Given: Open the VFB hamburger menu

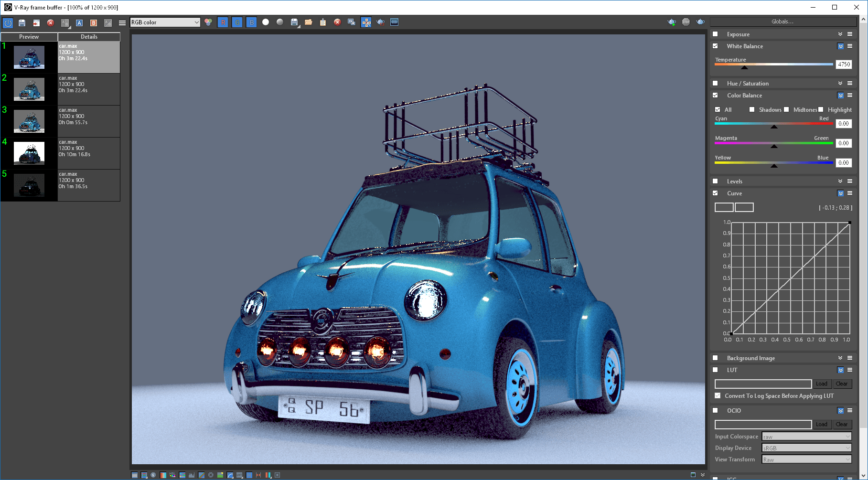Looking at the screenshot, I should click(x=122, y=22).
